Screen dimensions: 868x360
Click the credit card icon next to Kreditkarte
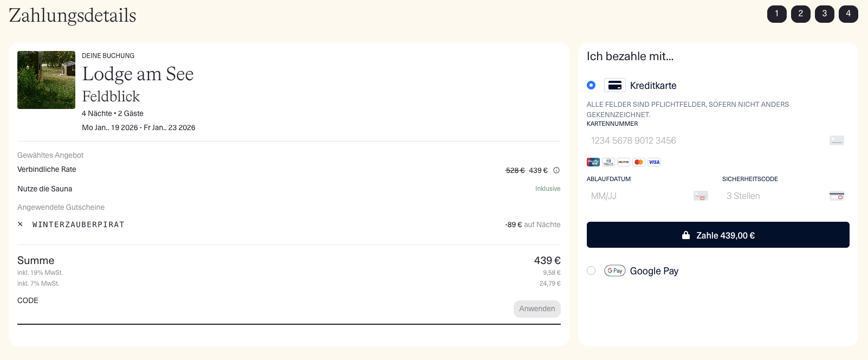coord(615,86)
